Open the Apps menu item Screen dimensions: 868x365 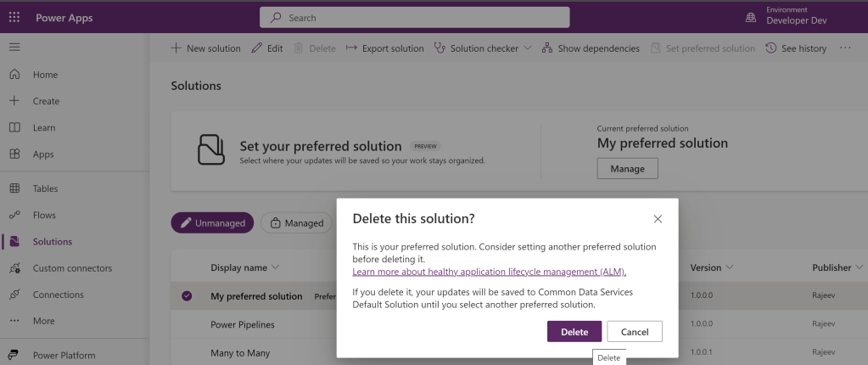43,154
